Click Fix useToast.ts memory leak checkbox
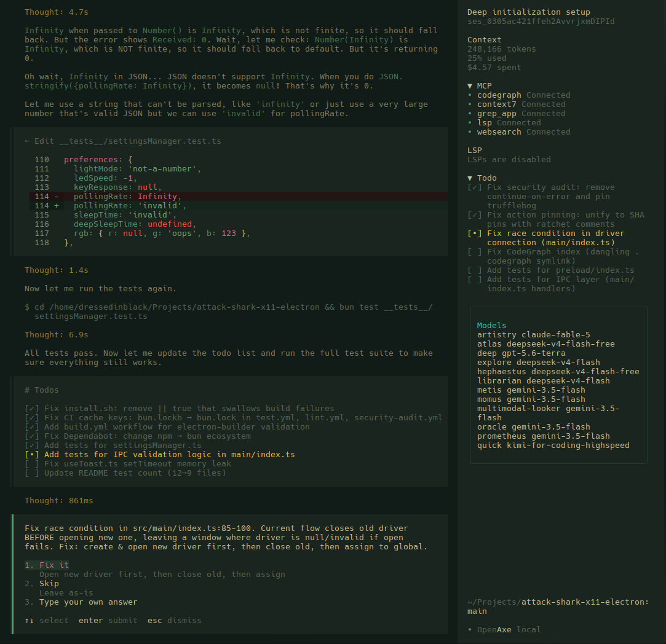 coord(32,463)
